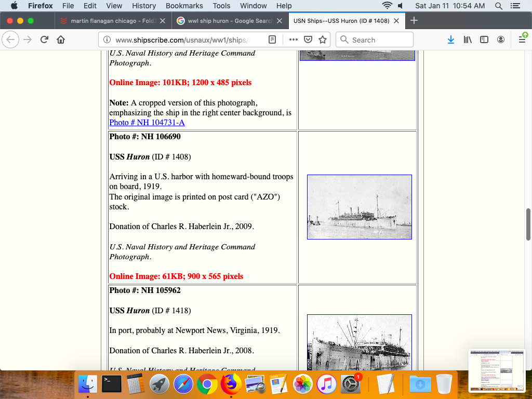Toggle Reader View in the address bar

tap(272, 39)
